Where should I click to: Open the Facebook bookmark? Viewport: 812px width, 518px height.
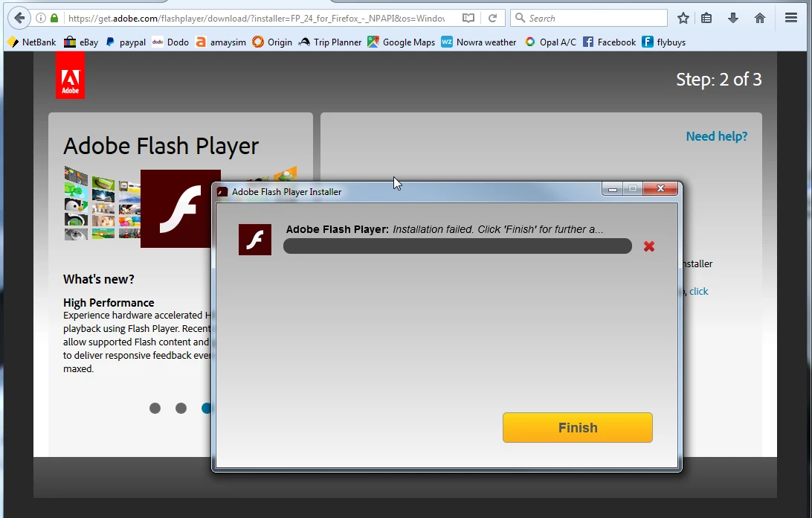[x=610, y=42]
